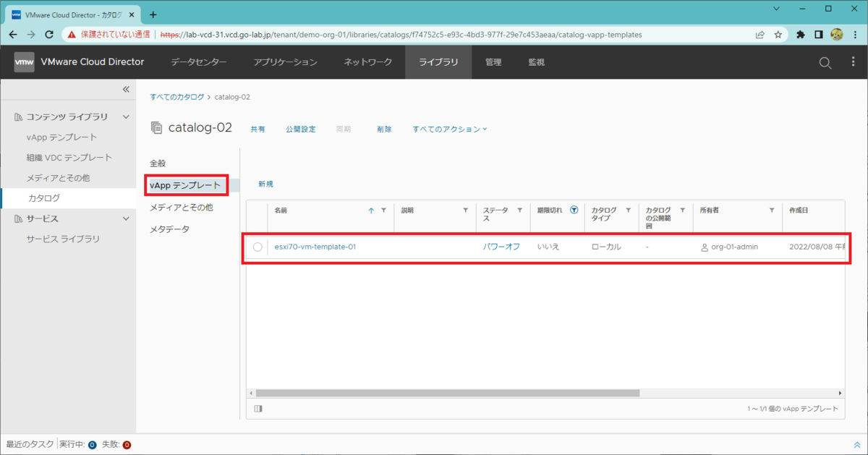Click the grid horizontal scrollbar
868x455 pixels.
tap(448, 393)
